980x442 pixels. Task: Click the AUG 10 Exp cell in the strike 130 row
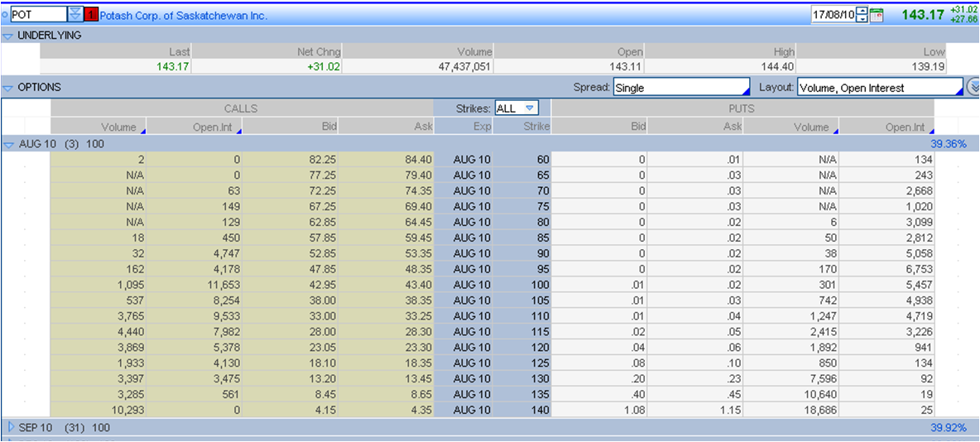[x=464, y=379]
